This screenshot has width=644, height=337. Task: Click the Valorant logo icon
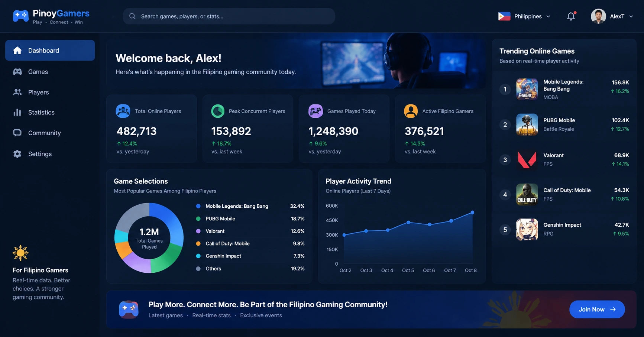click(527, 160)
